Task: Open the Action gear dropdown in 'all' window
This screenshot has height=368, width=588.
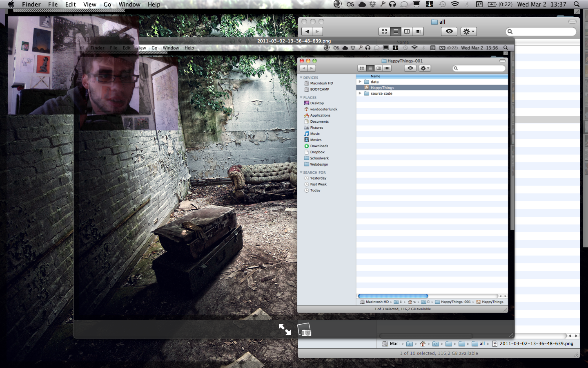Action: 468,31
